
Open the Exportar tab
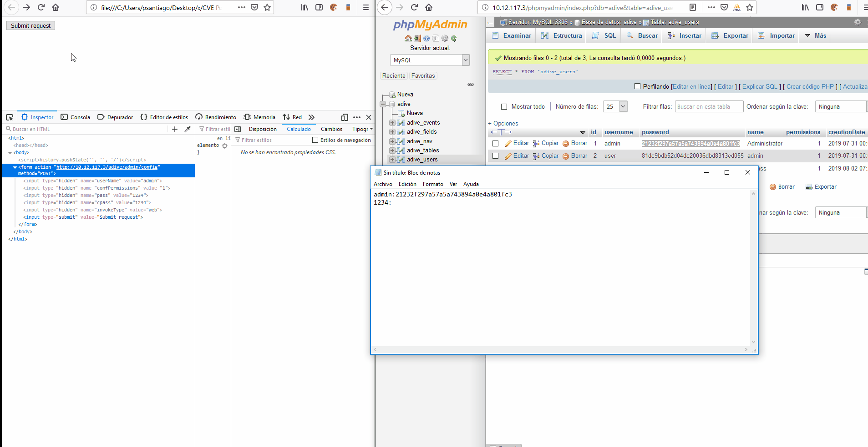tap(730, 35)
